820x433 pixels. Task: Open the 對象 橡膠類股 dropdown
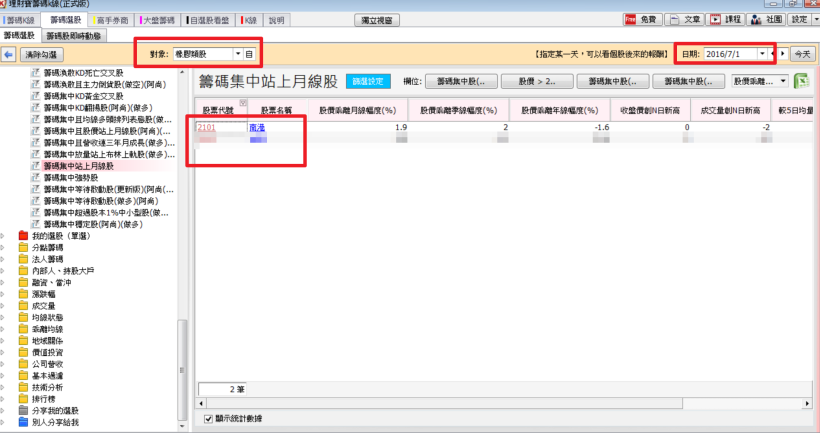(238, 54)
